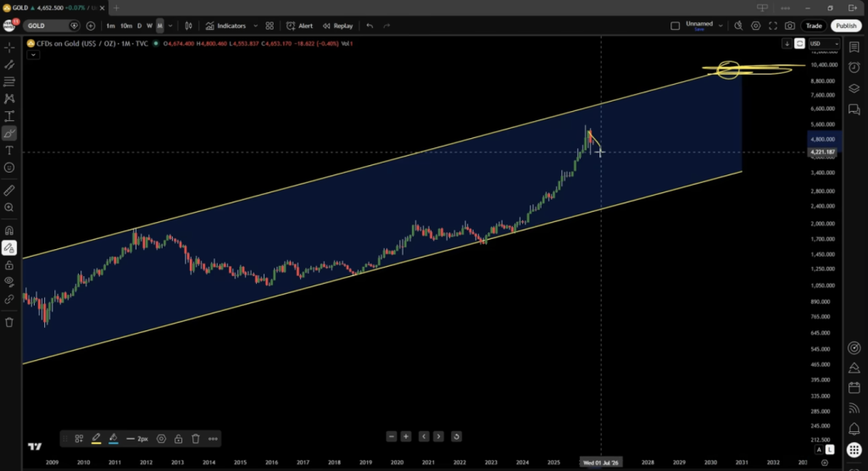This screenshot has width=868, height=471.
Task: Toggle hide all drawings eye icon
Action: tap(9, 281)
